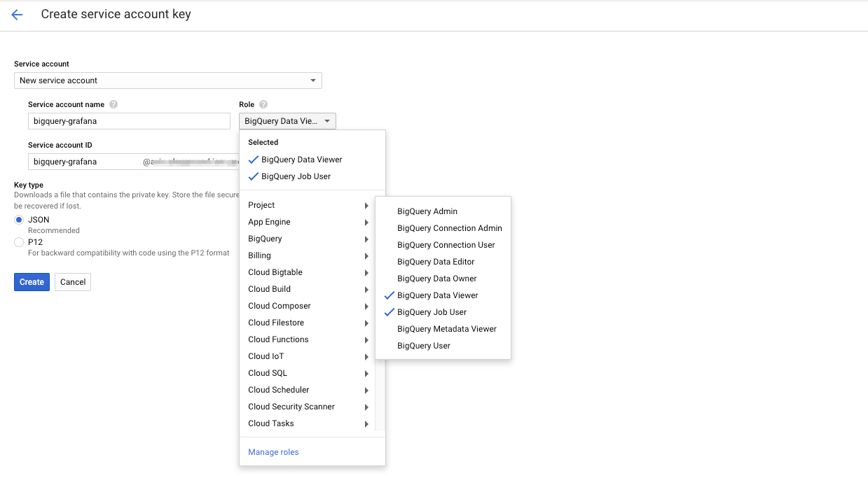Select the BigQuery Connection Admin role
The image size is (868, 492).
point(443,228)
